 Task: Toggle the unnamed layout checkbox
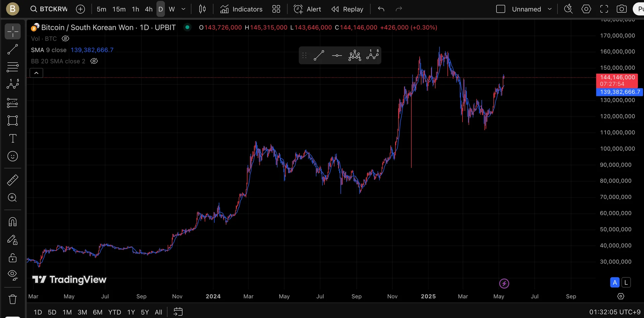coord(500,9)
